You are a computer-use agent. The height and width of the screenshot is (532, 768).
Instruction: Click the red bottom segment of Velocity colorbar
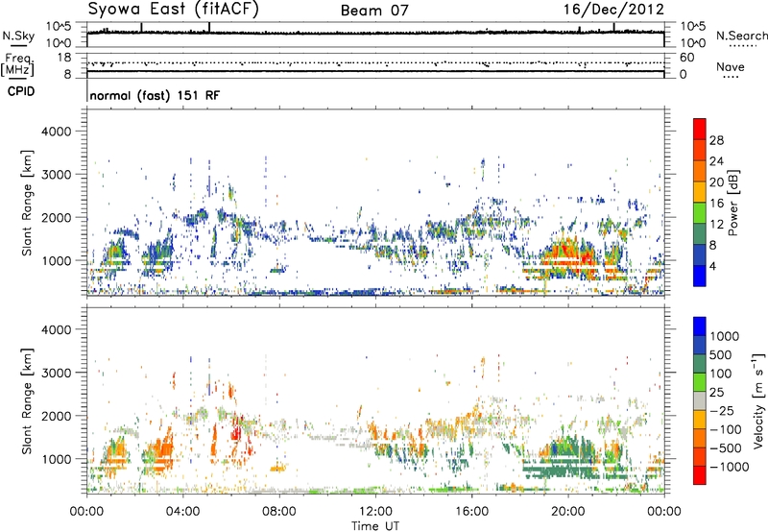700,475
